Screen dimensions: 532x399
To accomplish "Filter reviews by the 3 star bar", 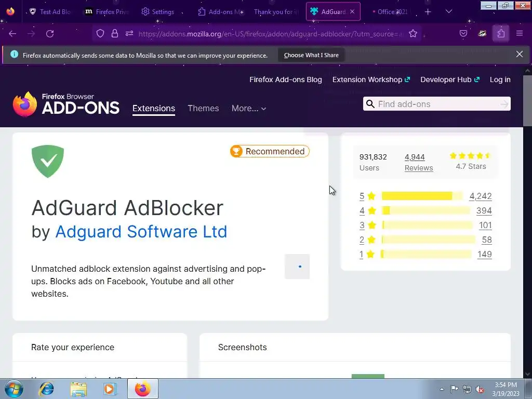I will point(427,225).
